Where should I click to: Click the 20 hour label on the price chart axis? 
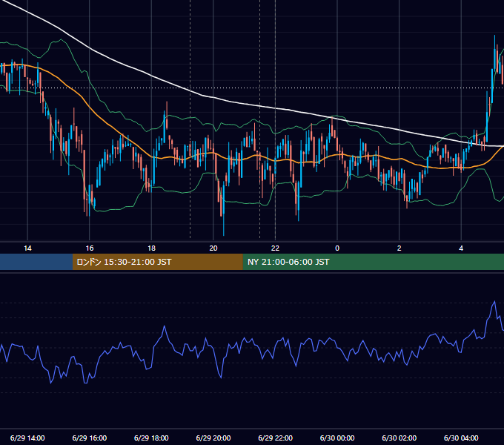pos(213,248)
